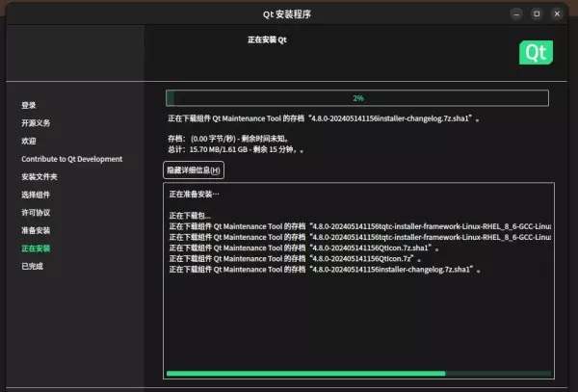578x392 pixels.
Task: Click the status line above the 存档 speed line
Action: click(x=324, y=118)
